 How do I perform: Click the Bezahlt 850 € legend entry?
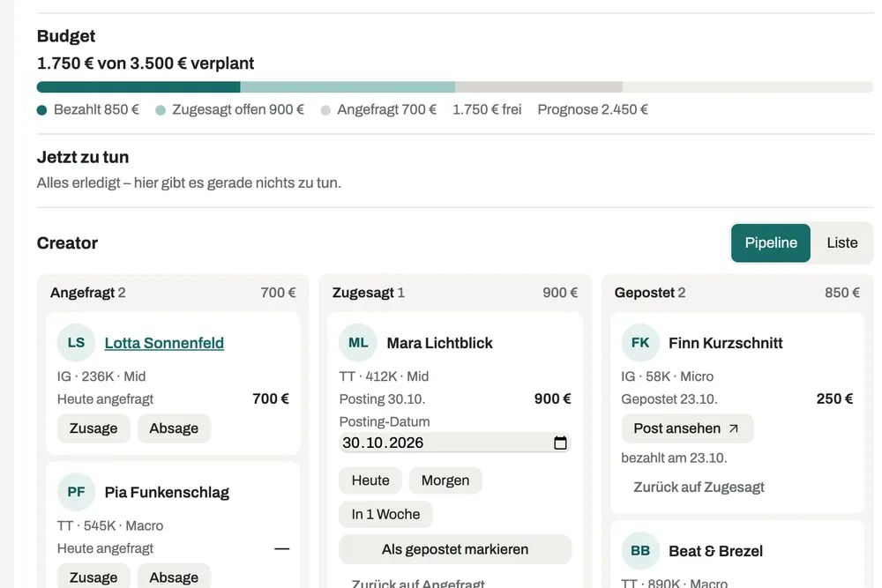click(87, 109)
